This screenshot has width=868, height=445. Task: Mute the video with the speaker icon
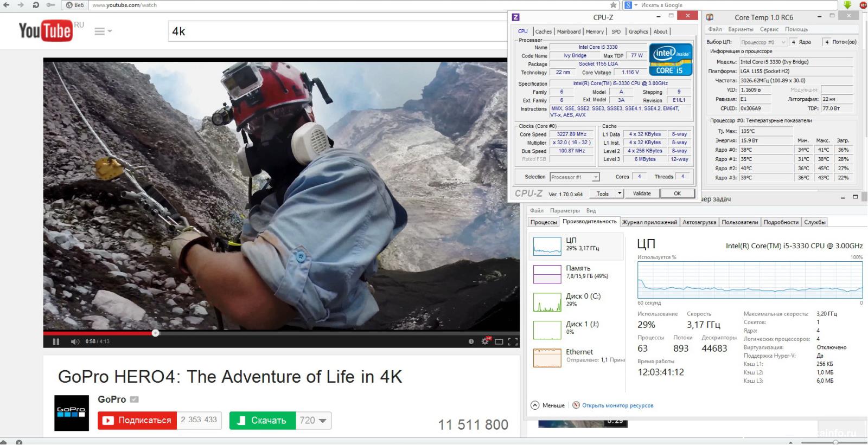[75, 341]
